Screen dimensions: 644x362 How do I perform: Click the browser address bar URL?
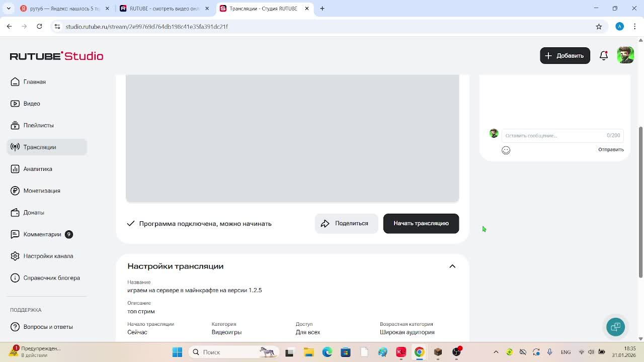click(x=147, y=27)
